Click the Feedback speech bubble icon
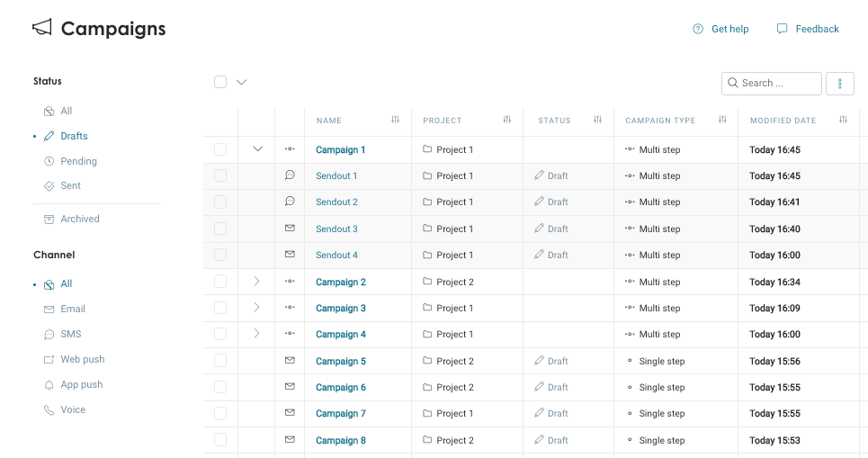Image resolution: width=868 pixels, height=458 pixels. coord(782,29)
